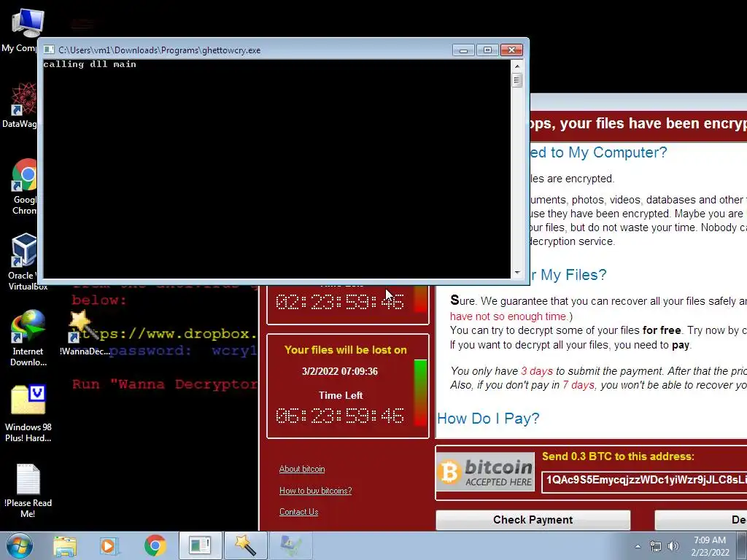Open the network status tray icon
This screenshot has width=747, height=560.
656,547
